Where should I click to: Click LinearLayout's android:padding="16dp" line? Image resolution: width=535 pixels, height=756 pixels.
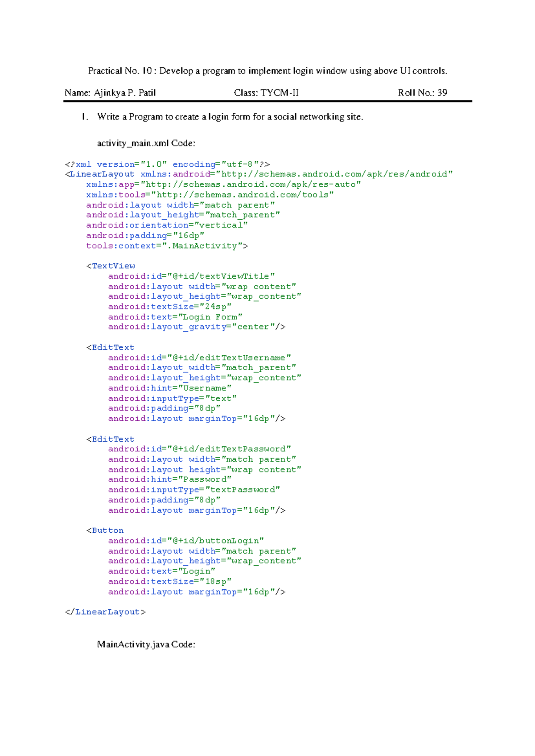(145, 235)
